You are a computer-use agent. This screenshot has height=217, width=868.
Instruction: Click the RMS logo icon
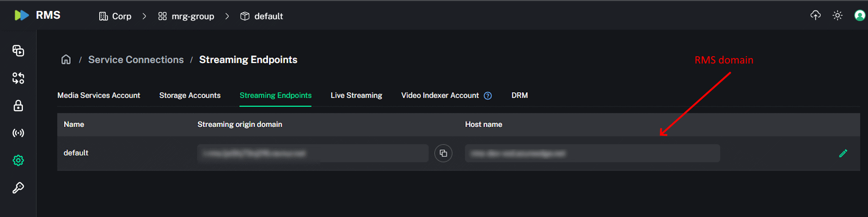pos(21,15)
